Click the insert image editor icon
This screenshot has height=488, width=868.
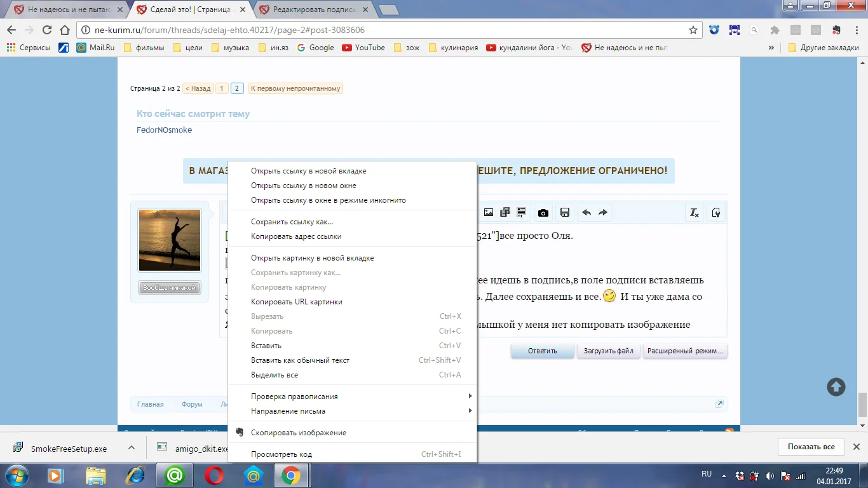[x=489, y=213]
